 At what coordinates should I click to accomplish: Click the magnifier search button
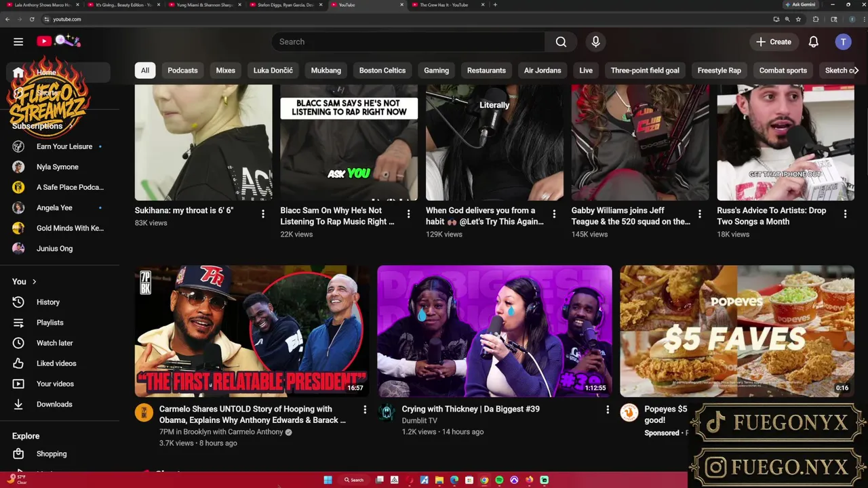click(x=561, y=42)
